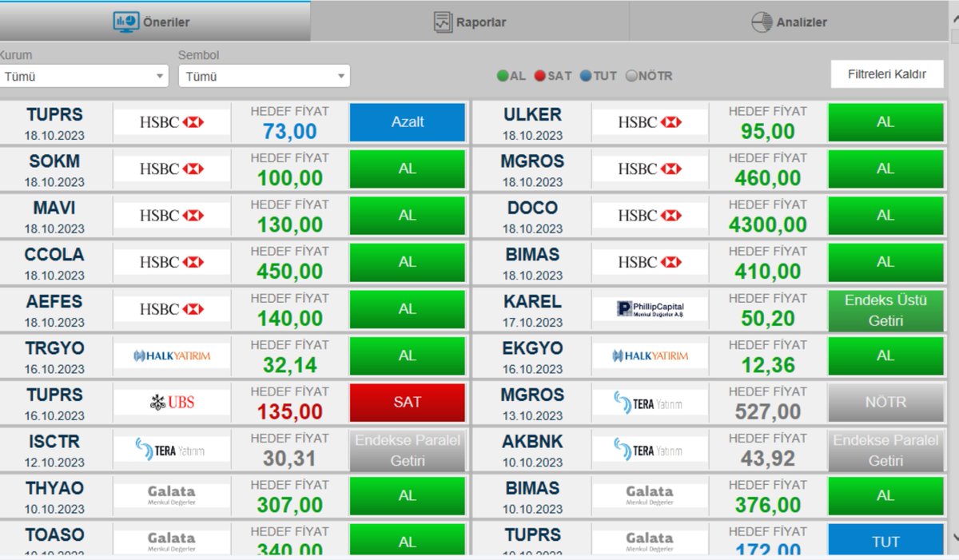Click target price 4300,00 for DOCO
This screenshot has width=959, height=560.
point(768,225)
